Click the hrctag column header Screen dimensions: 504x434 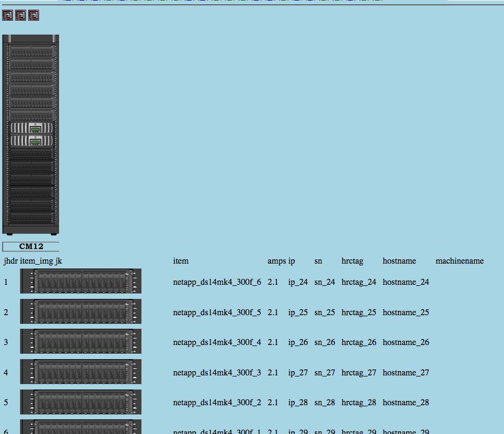point(352,261)
